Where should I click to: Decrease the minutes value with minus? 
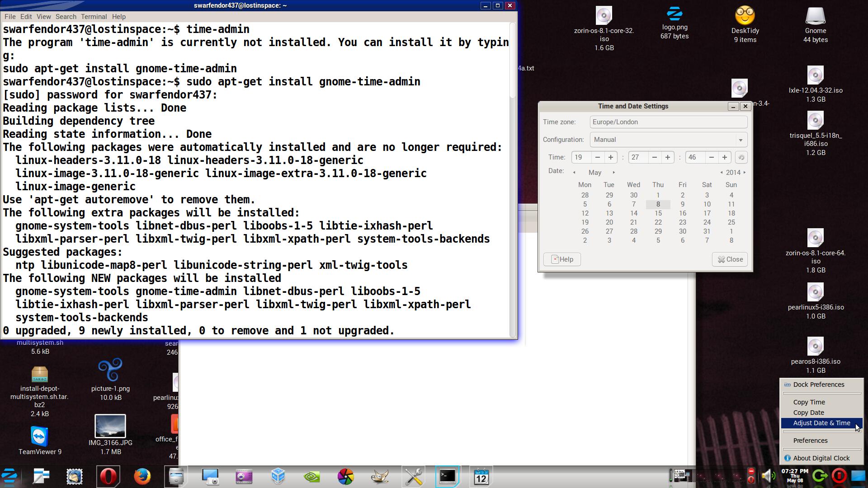click(x=654, y=157)
